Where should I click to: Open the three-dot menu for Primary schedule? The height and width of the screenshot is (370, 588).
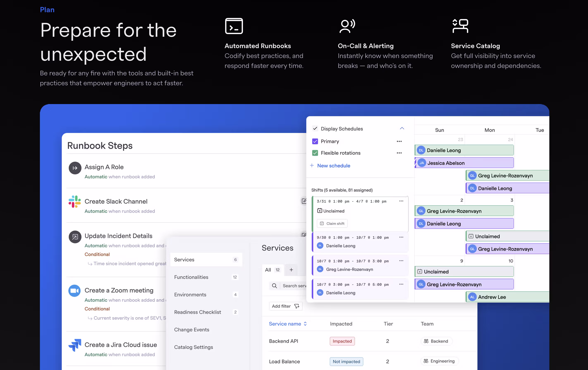(x=399, y=141)
